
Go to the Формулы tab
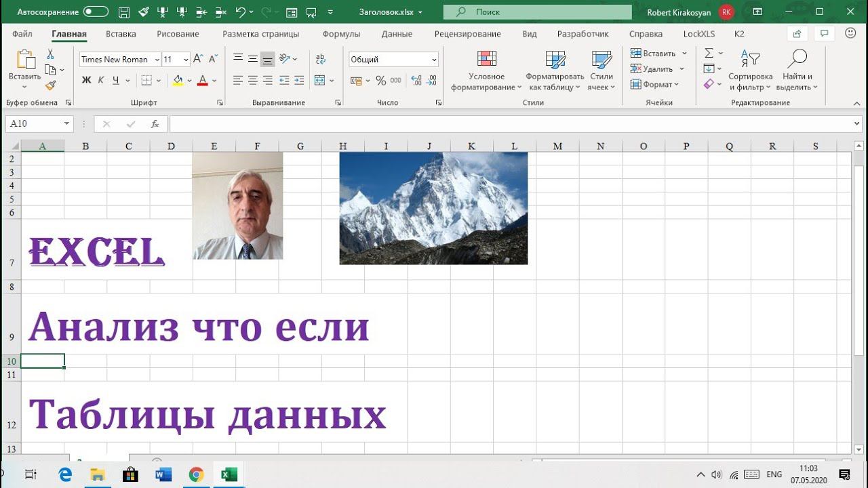click(341, 34)
